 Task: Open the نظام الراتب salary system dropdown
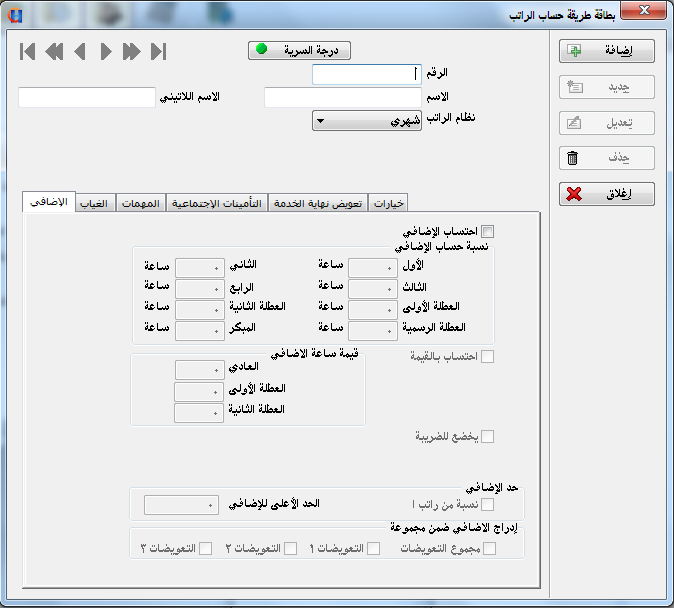367,121
